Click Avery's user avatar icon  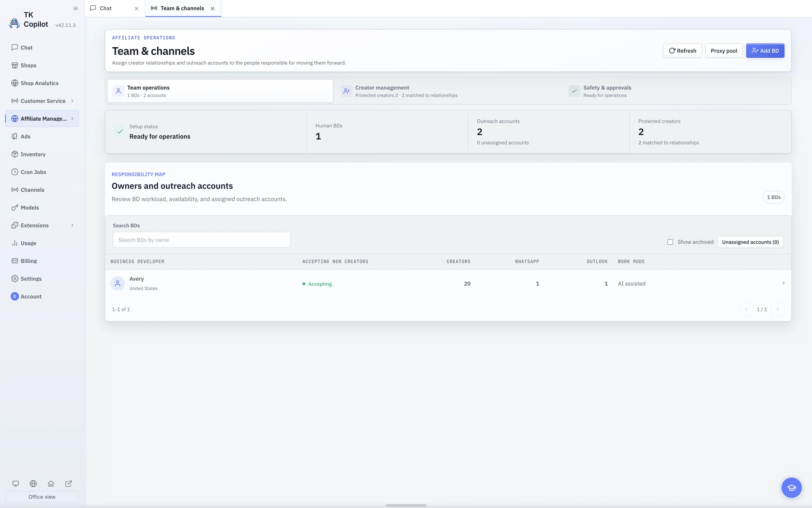[117, 284]
